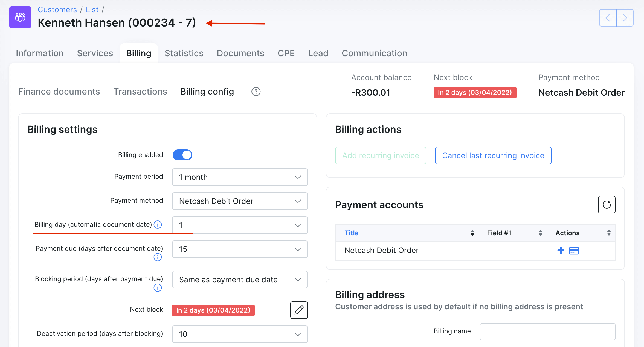This screenshot has height=347, width=644.
Task: Disable the Billing enabled toggle
Action: tap(182, 155)
